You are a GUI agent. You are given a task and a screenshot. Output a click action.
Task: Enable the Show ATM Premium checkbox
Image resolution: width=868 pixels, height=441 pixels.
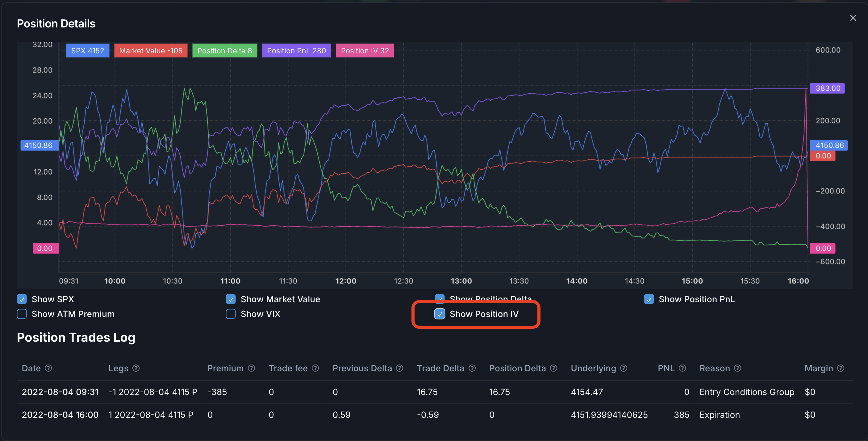[x=22, y=314]
